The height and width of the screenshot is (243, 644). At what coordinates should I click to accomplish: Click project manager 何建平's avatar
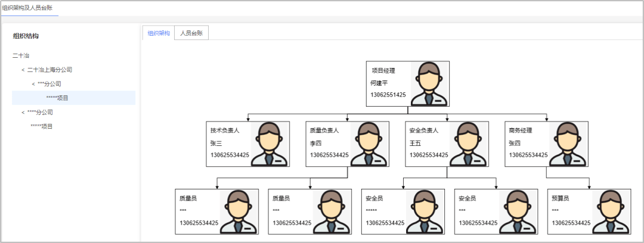[429, 83]
